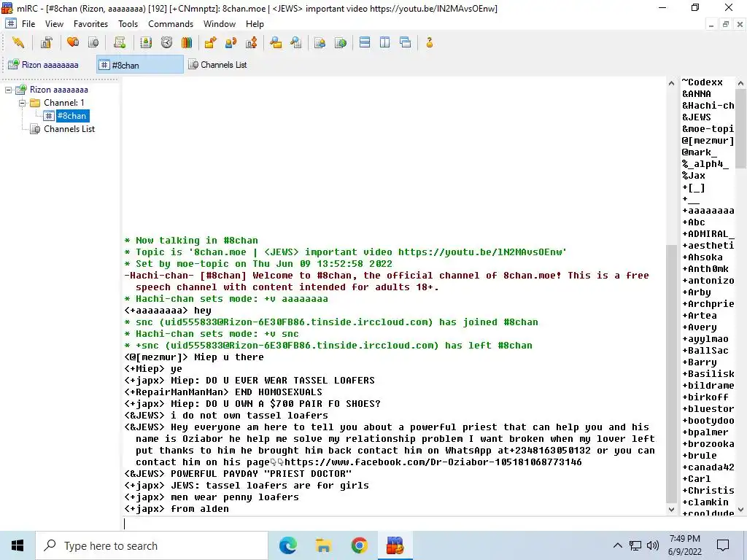Click the Windows search box
The image size is (747, 560).
point(152,545)
